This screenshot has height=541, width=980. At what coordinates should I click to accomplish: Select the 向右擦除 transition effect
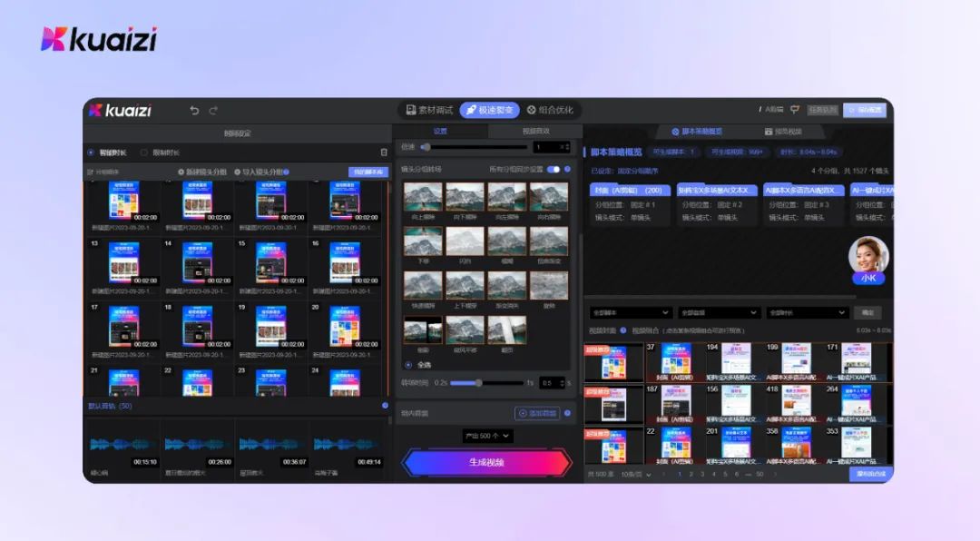[549, 197]
